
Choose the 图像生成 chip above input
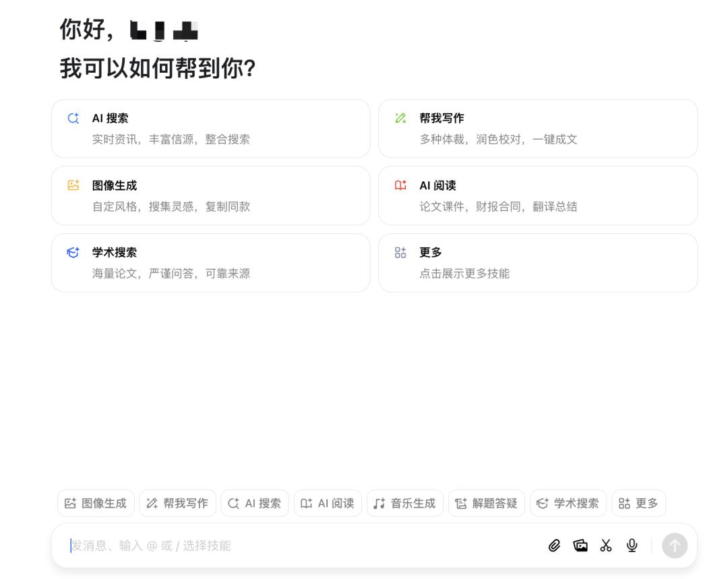click(x=96, y=504)
